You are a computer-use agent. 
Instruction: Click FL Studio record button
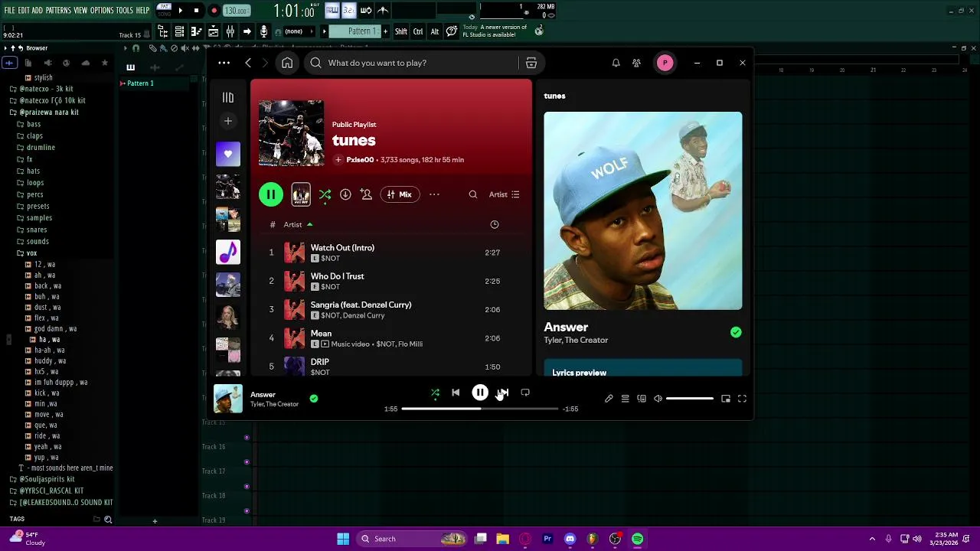tap(214, 11)
